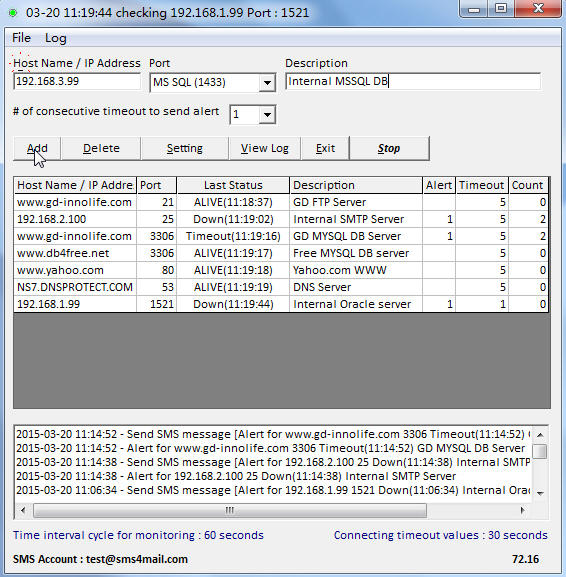Open the Log menu

56,38
